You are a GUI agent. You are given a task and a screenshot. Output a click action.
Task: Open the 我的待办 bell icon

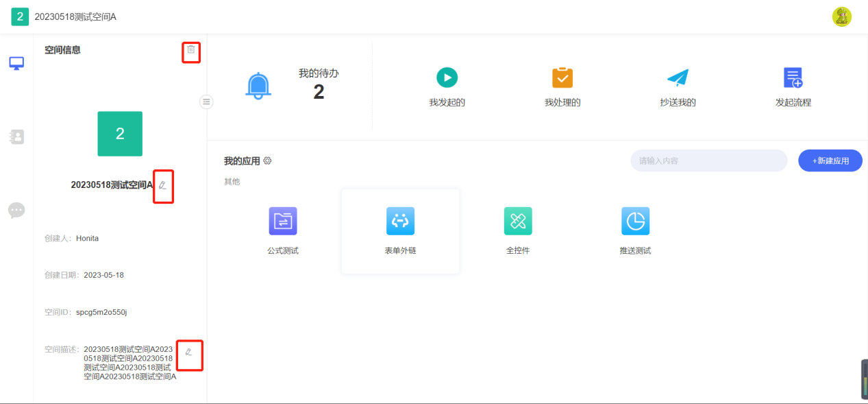[x=258, y=86]
